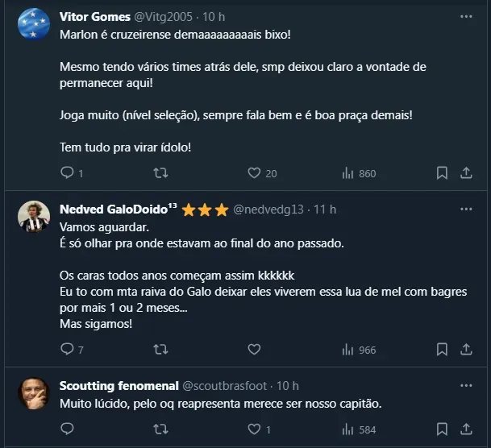
Task: Reply to Nedved GaloDoido's tweet
Action: pyautogui.click(x=68, y=349)
